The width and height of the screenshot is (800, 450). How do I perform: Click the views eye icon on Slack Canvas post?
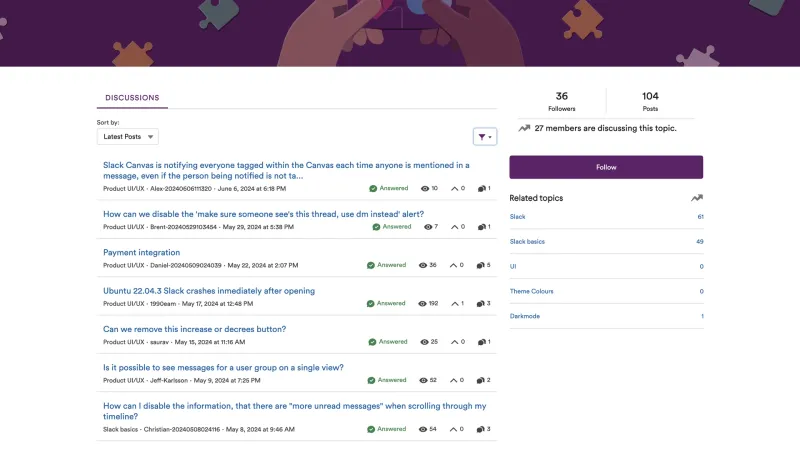click(424, 189)
